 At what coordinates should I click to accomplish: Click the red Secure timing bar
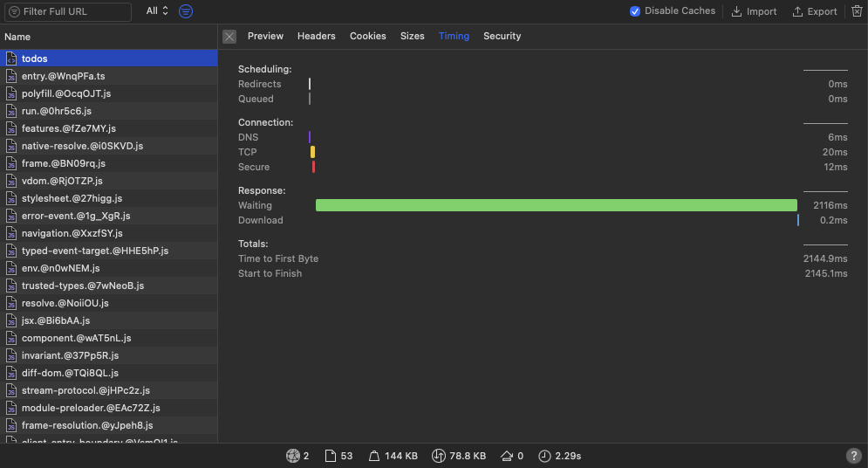click(313, 168)
